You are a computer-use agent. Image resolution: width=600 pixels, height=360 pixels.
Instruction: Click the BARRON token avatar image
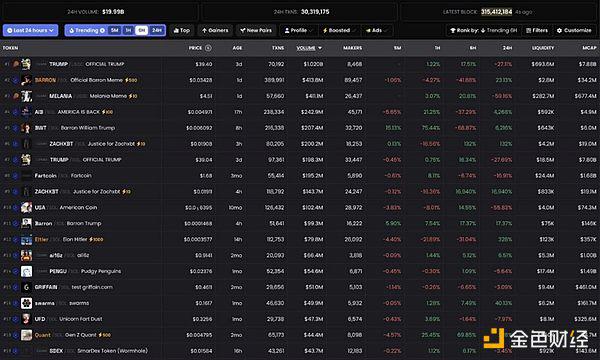pos(26,80)
